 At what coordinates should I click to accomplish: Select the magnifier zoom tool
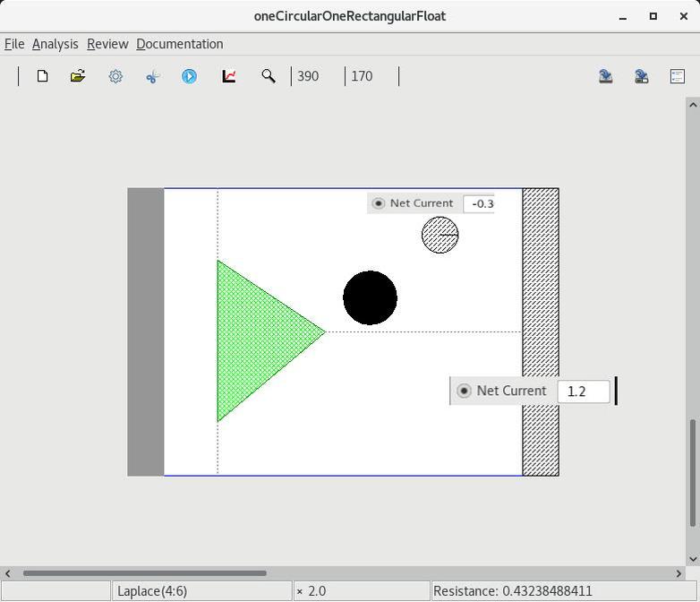[x=268, y=76]
